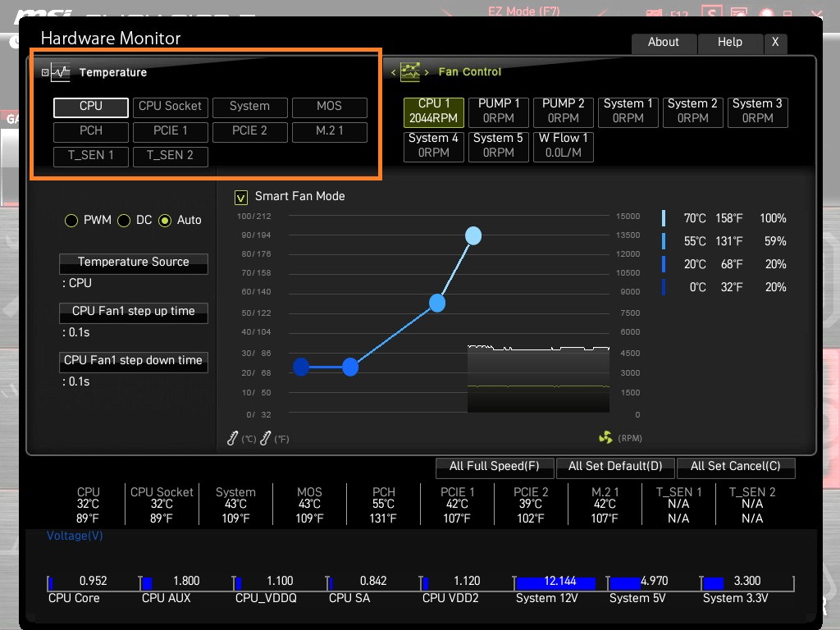
Task: Click the MOS 43°C temperature reading
Action: 309,504
